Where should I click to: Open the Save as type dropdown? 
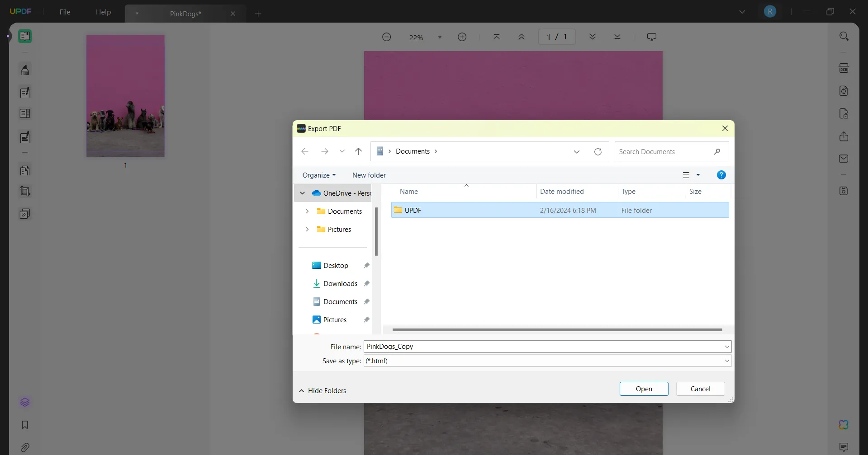pos(726,361)
